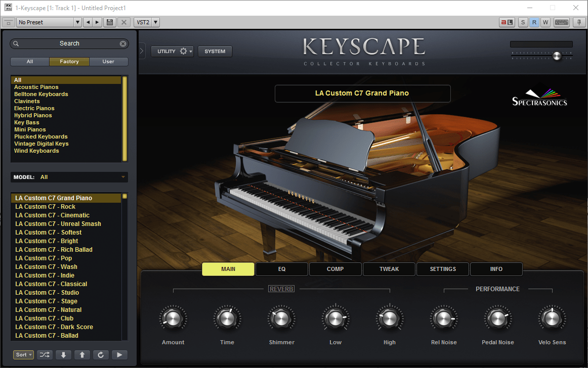Go to previous preset arrow
The height and width of the screenshot is (368, 588).
88,22
